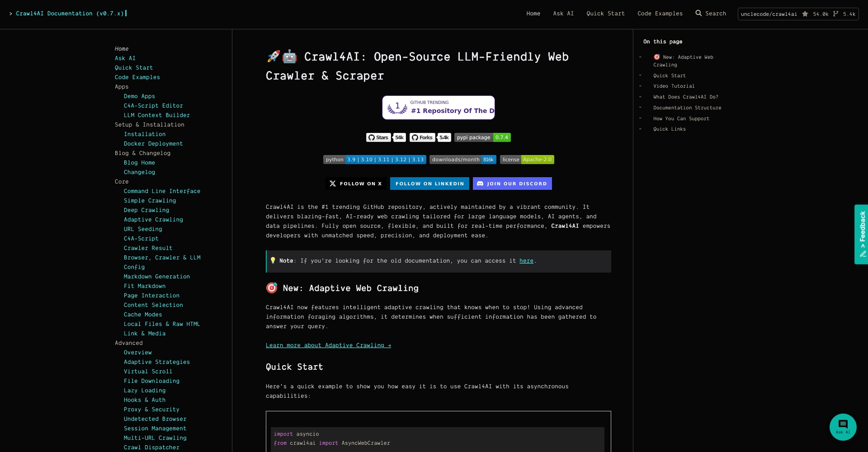The width and height of the screenshot is (868, 452).
Task: Click the python versions badge
Action: tap(375, 160)
